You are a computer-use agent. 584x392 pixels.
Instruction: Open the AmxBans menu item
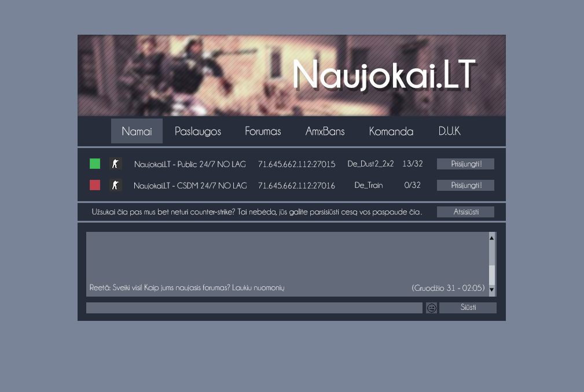325,131
